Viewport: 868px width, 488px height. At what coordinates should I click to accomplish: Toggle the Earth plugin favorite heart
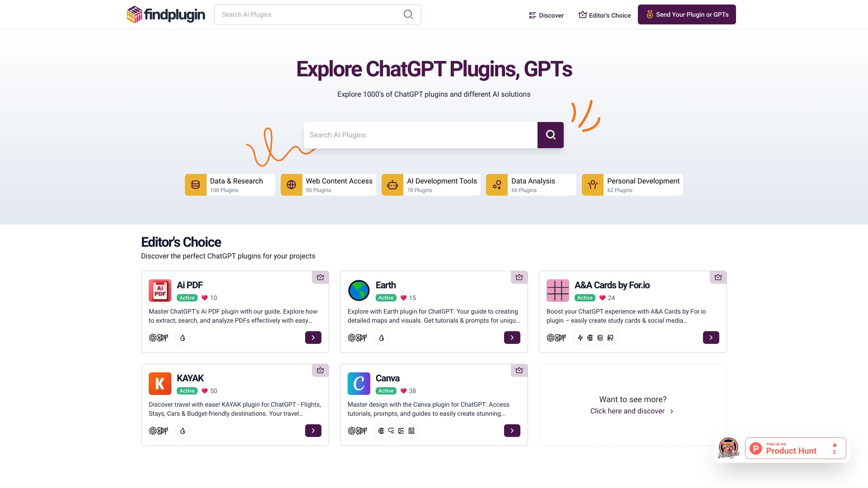(x=403, y=298)
